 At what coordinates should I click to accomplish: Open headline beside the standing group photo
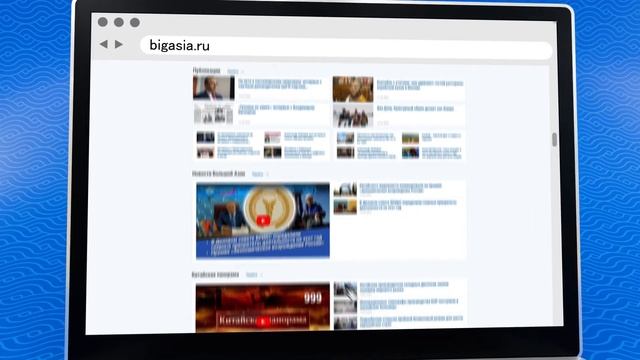click(x=416, y=109)
